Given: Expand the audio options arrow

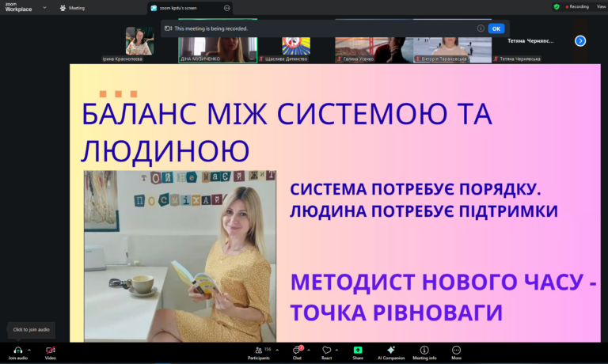Looking at the screenshot, I should [x=29, y=350].
